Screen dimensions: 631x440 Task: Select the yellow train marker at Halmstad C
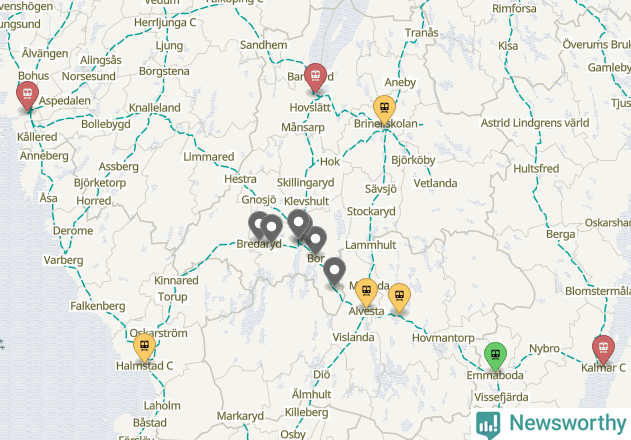144,347
